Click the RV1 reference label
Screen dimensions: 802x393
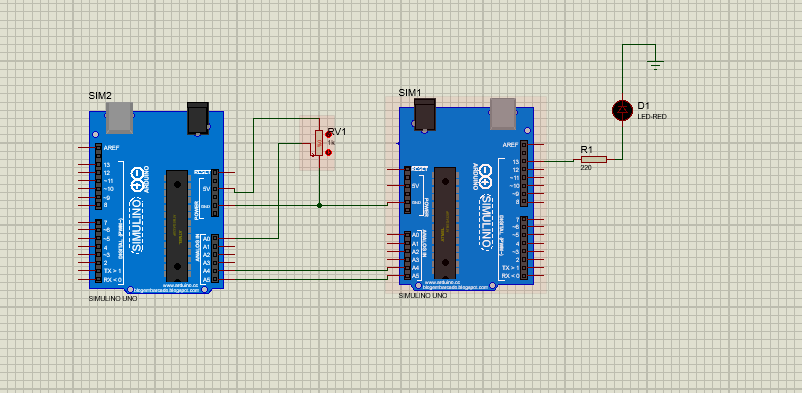point(338,132)
